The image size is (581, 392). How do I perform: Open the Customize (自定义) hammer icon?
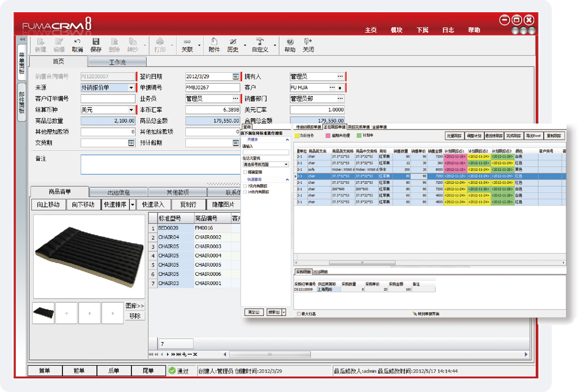pyautogui.click(x=260, y=42)
